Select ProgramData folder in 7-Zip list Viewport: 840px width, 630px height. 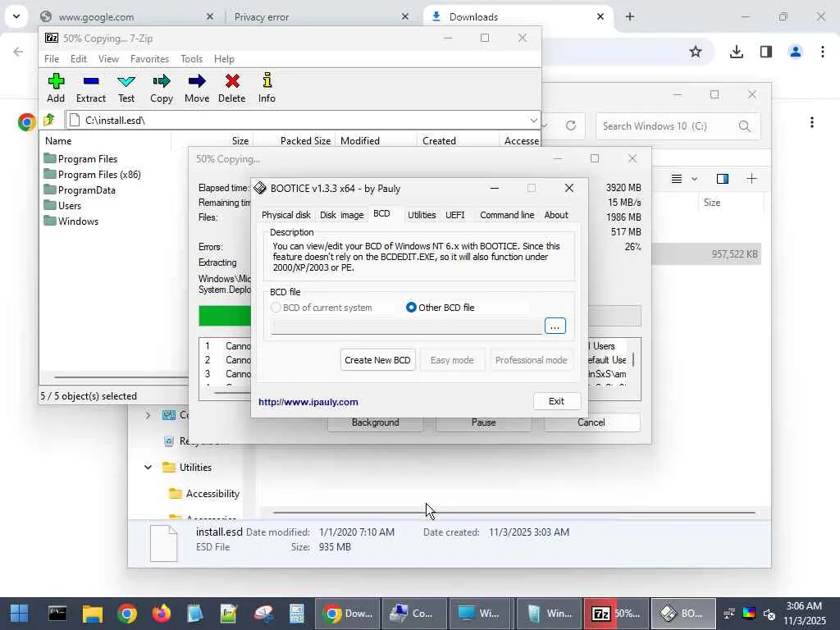pyautogui.click(x=80, y=190)
